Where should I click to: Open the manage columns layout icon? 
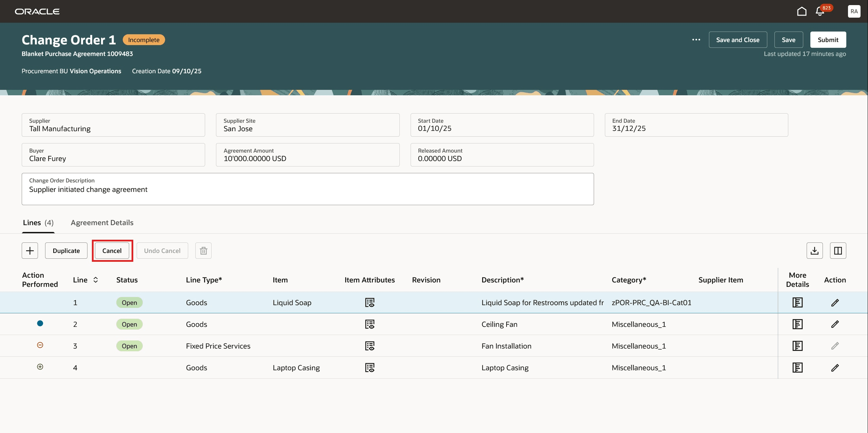pos(837,250)
